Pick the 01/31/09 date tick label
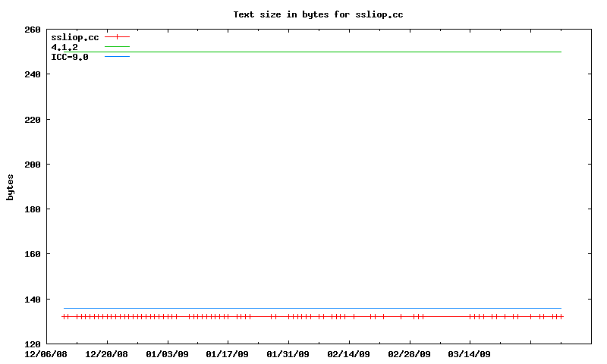The image size is (607, 364). pos(288,353)
